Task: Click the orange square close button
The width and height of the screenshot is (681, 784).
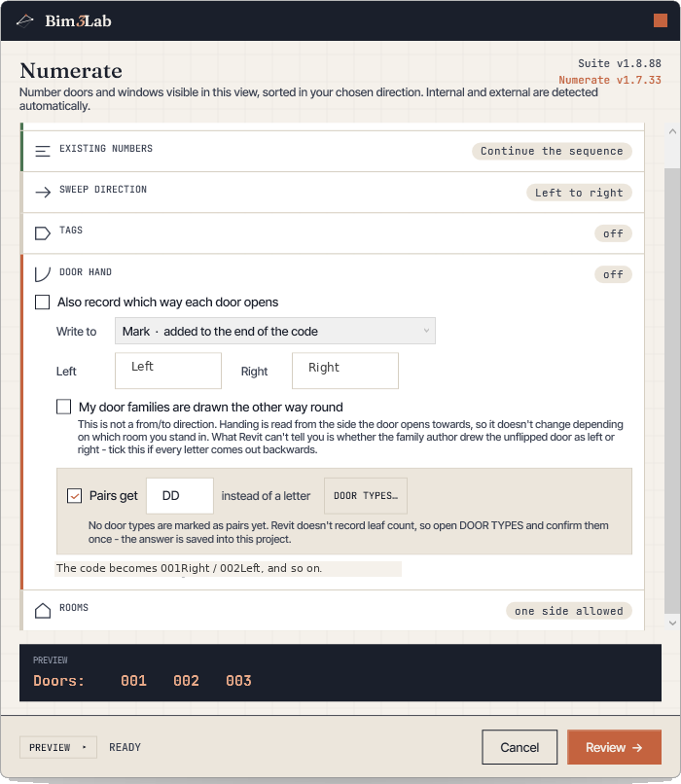Action: (660, 20)
